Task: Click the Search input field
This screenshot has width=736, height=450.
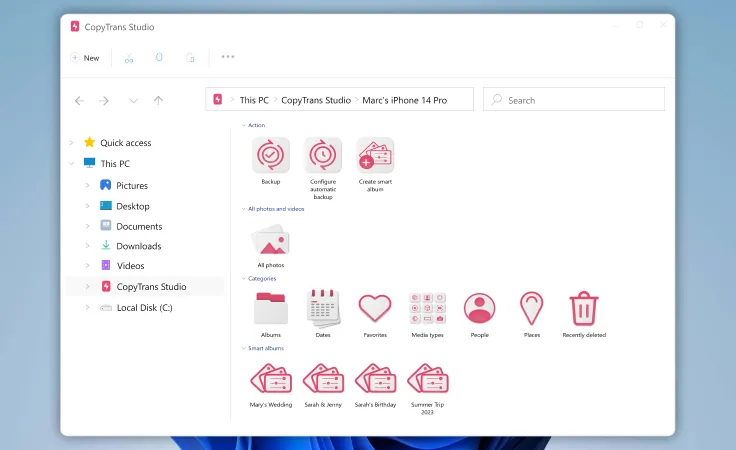Action: [574, 99]
